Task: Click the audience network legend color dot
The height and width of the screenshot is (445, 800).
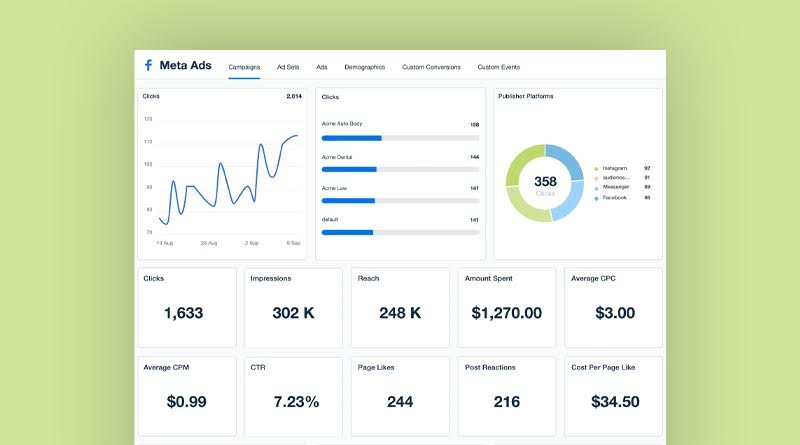Action: 596,179
